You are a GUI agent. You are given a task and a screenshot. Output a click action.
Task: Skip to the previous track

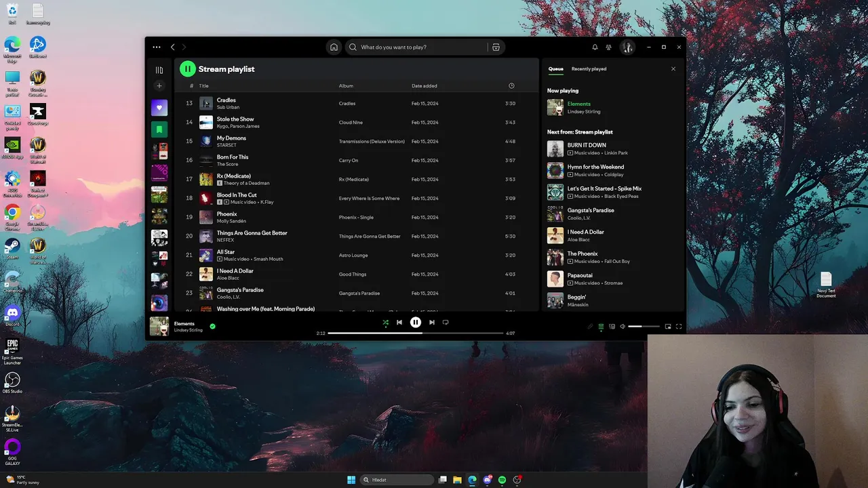(399, 323)
